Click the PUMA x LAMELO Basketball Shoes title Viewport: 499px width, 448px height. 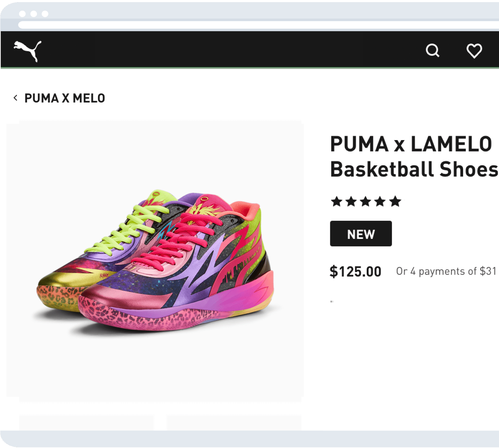pos(412,156)
